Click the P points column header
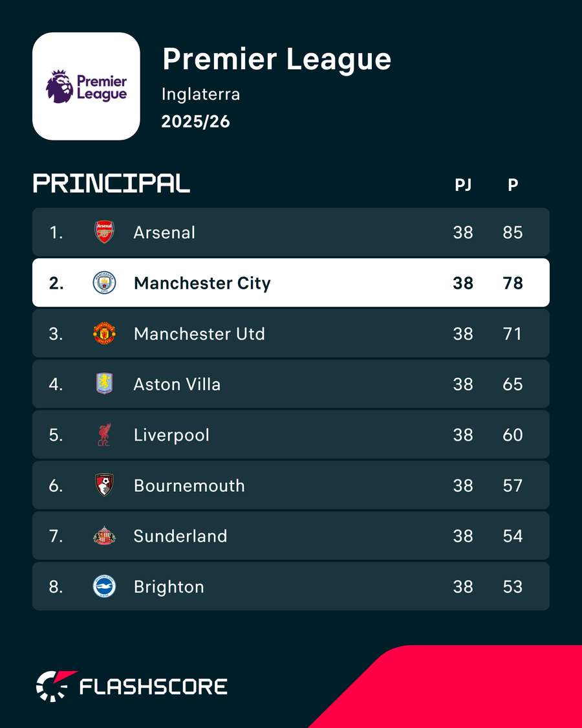Image resolution: width=582 pixels, height=728 pixels. [513, 185]
